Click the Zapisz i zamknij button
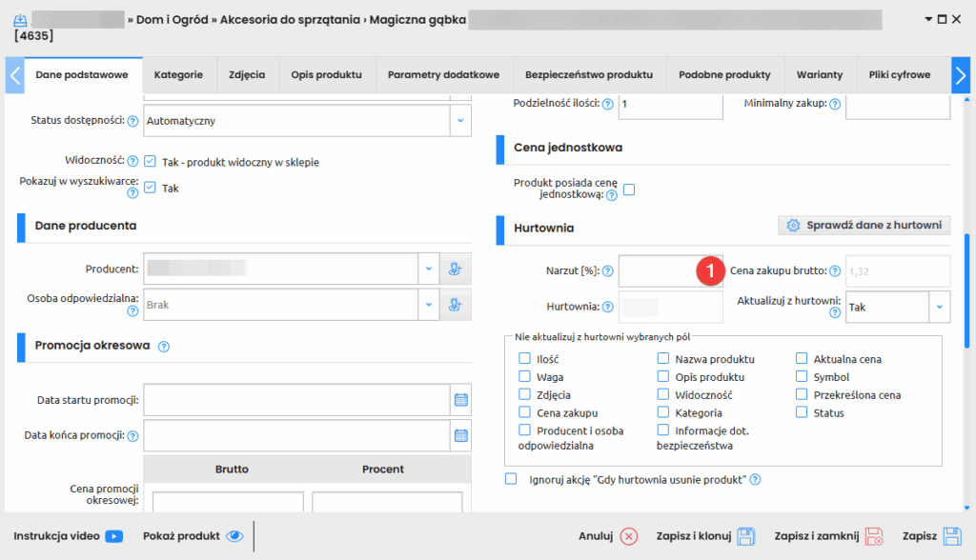 tap(829, 536)
